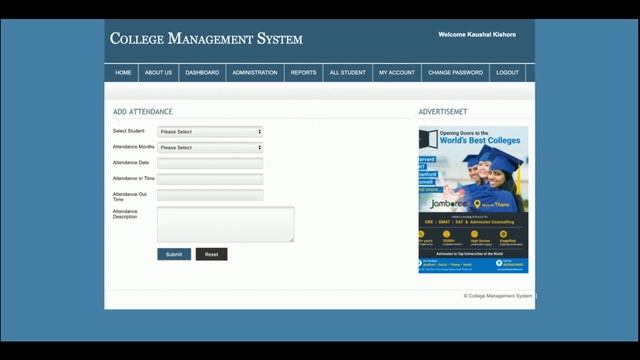Click the Select Student label
This screenshot has width=640, height=360.
pyautogui.click(x=129, y=131)
